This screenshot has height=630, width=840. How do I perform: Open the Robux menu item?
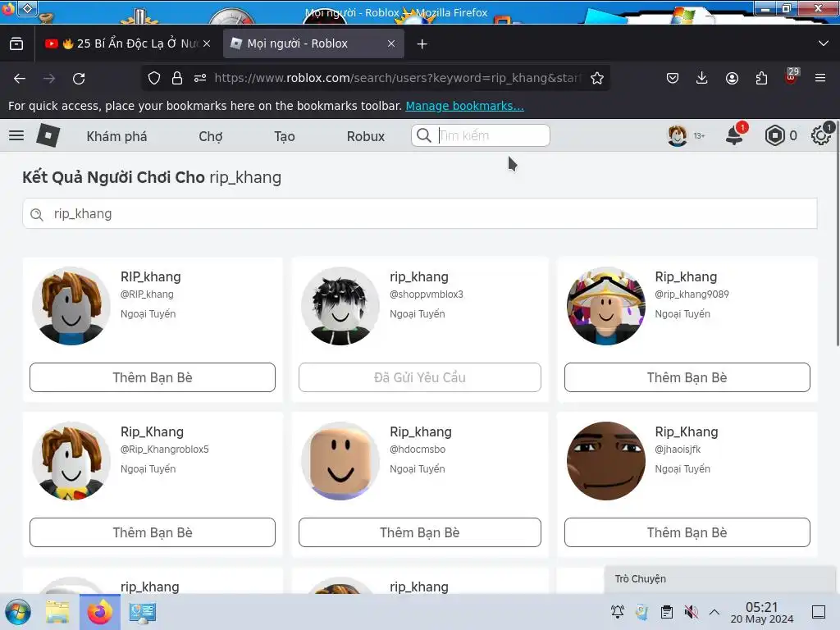coord(366,137)
